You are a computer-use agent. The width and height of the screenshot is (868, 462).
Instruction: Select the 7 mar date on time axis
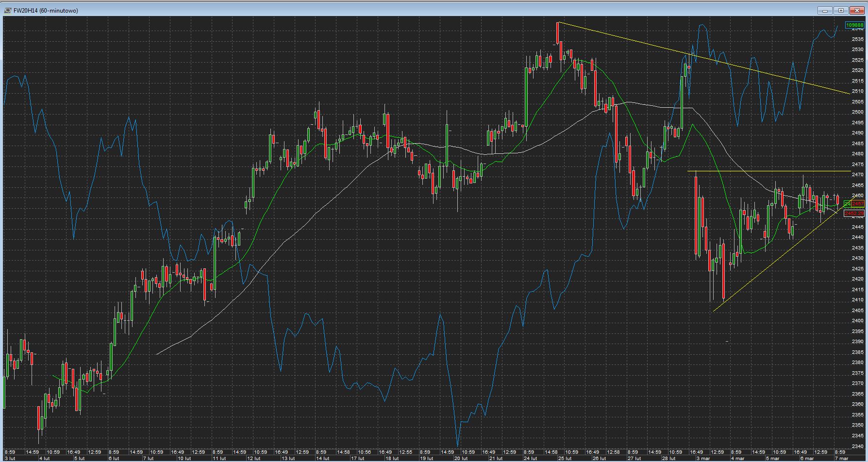point(841,458)
